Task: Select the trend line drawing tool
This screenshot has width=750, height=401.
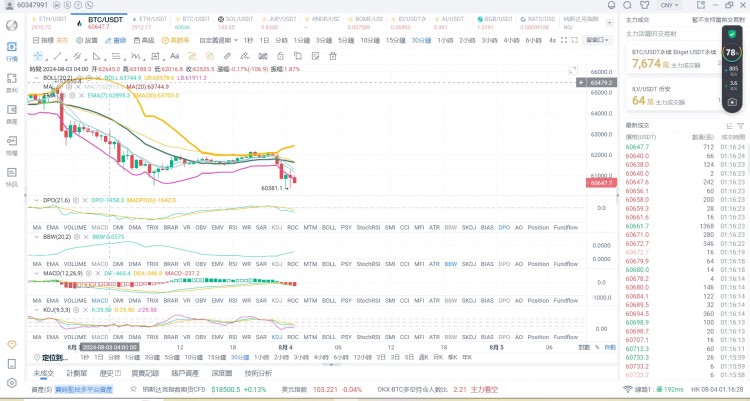Action: (58, 56)
